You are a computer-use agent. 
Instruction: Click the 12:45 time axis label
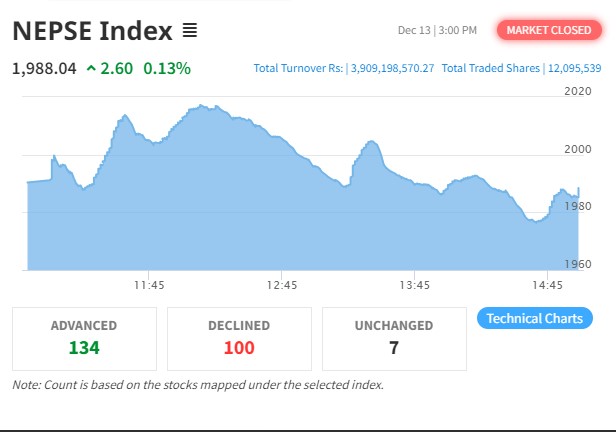click(282, 285)
